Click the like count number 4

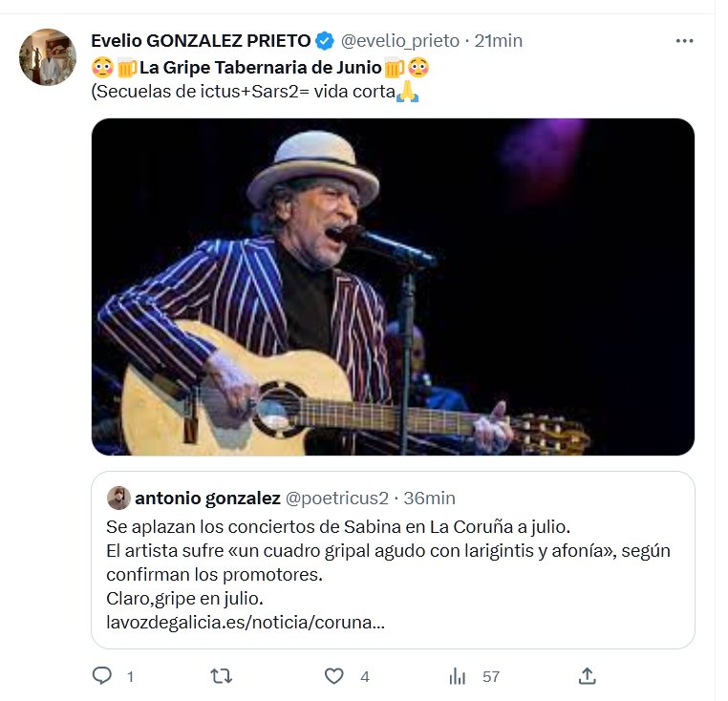[x=365, y=676]
